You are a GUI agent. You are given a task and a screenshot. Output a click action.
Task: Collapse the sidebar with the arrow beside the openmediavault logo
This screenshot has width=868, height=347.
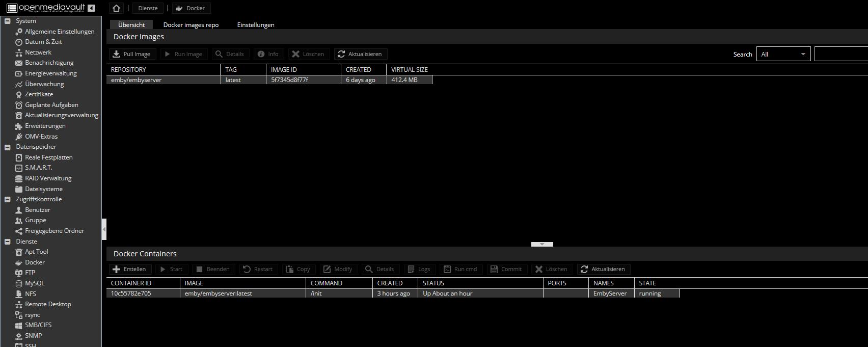click(91, 8)
